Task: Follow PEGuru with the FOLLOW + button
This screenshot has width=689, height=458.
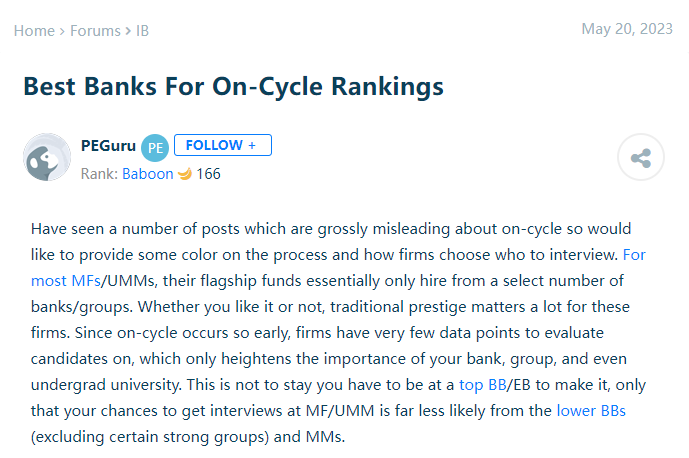Action: [223, 145]
